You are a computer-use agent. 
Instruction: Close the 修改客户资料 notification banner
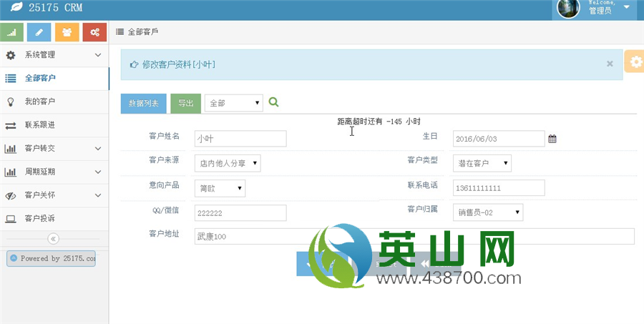tap(610, 64)
